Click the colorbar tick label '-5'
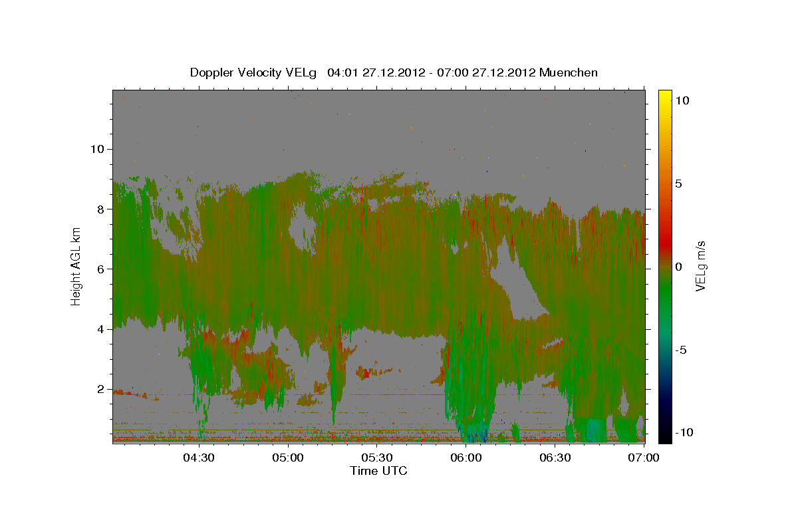This screenshot has width=798, height=532. [x=681, y=350]
